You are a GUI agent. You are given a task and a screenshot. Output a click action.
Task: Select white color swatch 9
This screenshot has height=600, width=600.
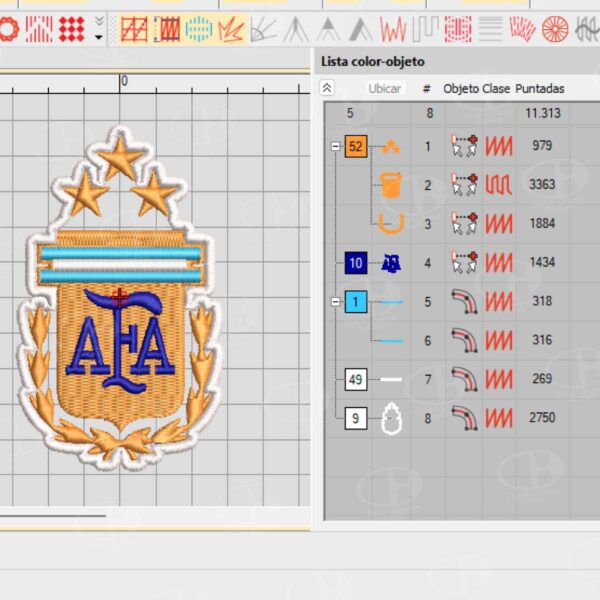pos(356,418)
